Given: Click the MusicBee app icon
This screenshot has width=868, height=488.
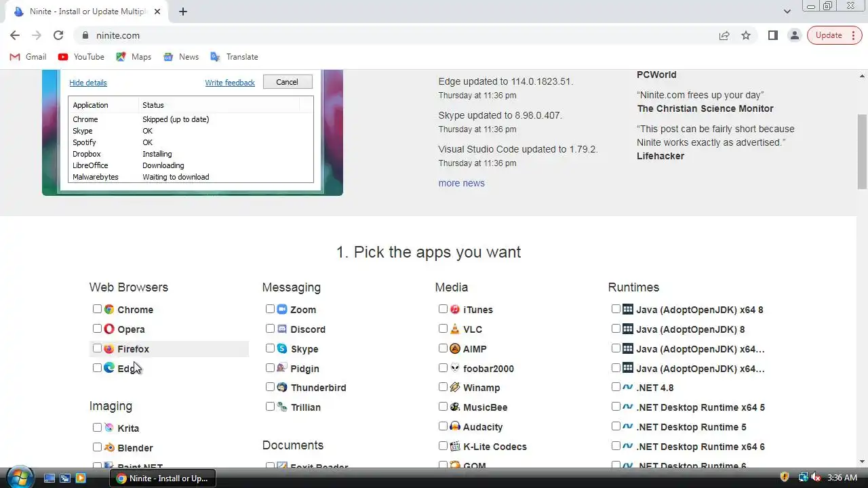Looking at the screenshot, I should [455, 407].
